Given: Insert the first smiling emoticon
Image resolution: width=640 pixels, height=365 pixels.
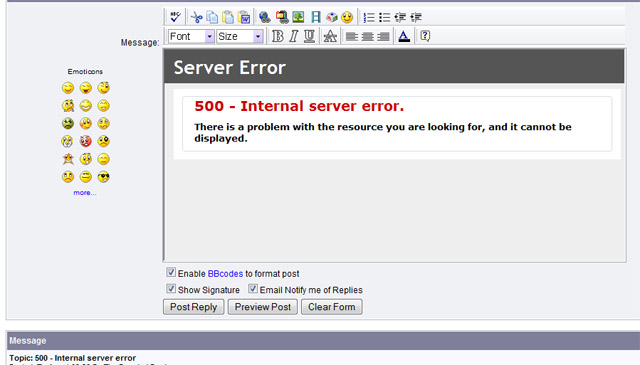Looking at the screenshot, I should pyautogui.click(x=68, y=88).
